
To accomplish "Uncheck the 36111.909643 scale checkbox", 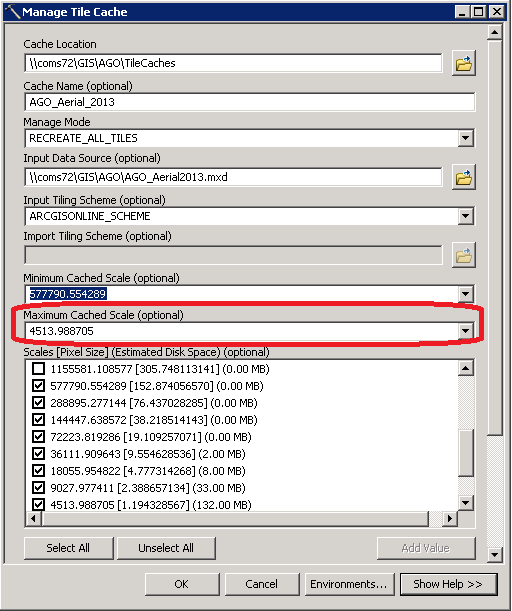I will tap(38, 454).
